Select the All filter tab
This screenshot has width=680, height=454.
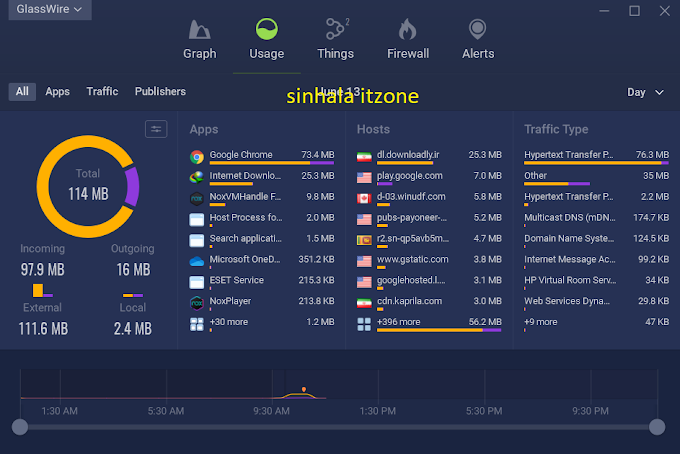[x=22, y=91]
